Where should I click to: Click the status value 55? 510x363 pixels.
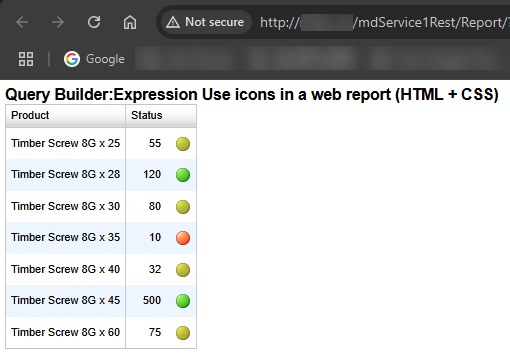[x=155, y=143]
